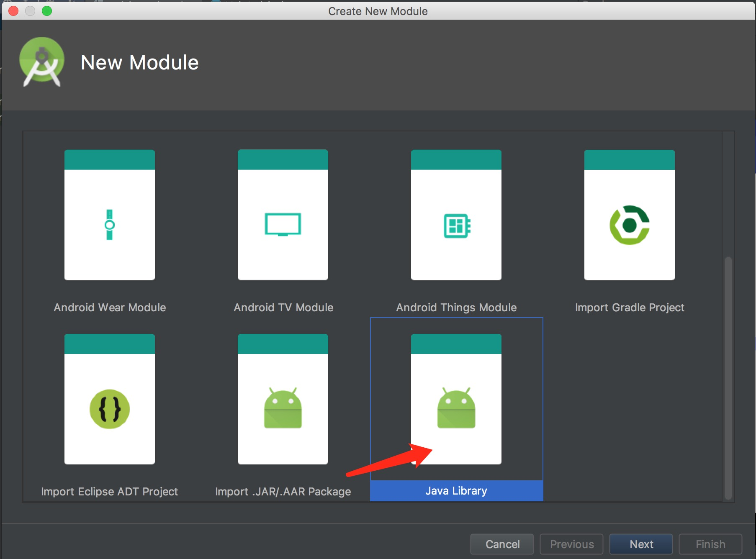The image size is (756, 559).
Task: Click the Next button
Action: pos(640,544)
